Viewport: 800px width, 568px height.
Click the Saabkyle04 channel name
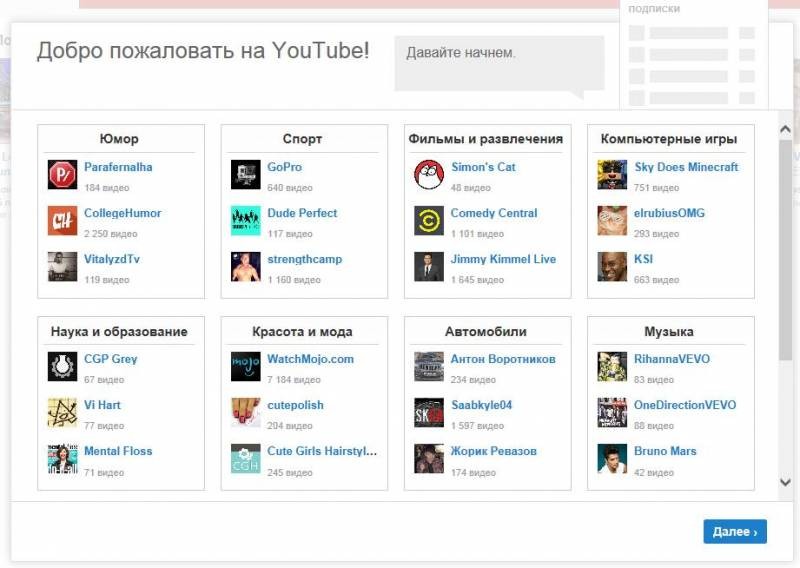pos(481,405)
